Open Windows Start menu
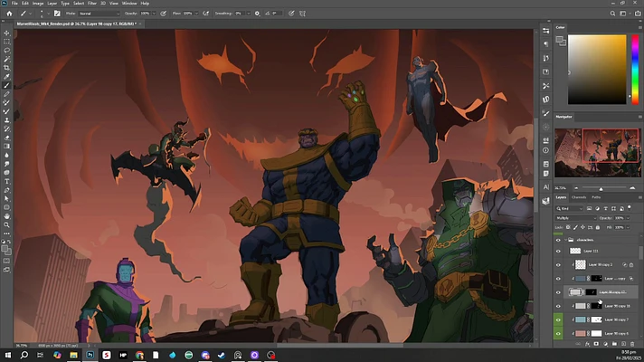The image size is (644, 362). (x=7, y=355)
